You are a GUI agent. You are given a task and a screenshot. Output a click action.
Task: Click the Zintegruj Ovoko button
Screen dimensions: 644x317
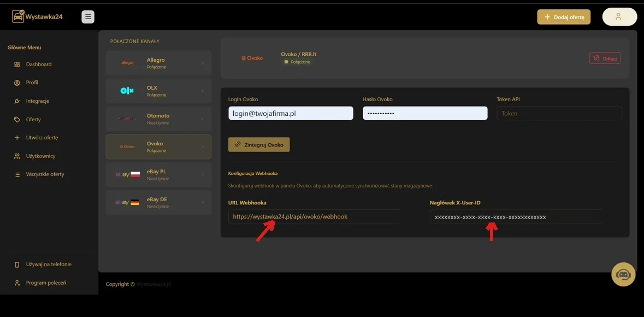259,145
